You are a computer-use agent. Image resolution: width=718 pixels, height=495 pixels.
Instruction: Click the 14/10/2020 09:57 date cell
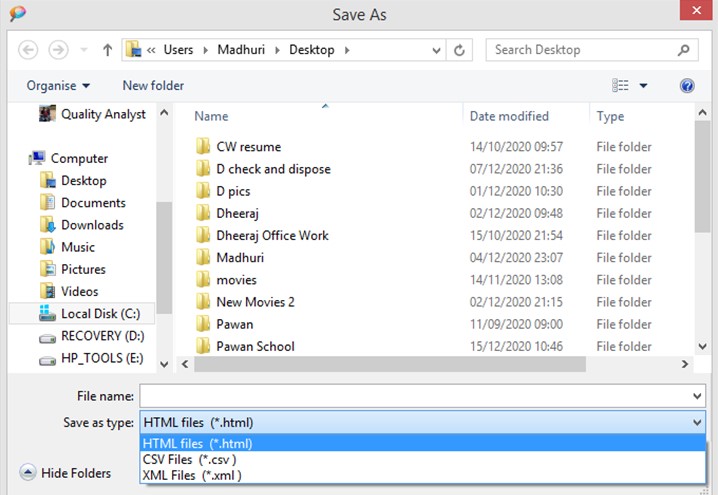[516, 147]
